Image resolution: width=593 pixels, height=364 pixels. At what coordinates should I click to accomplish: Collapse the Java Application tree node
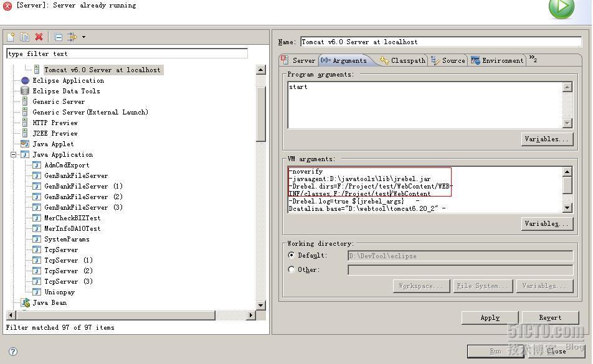click(13, 154)
